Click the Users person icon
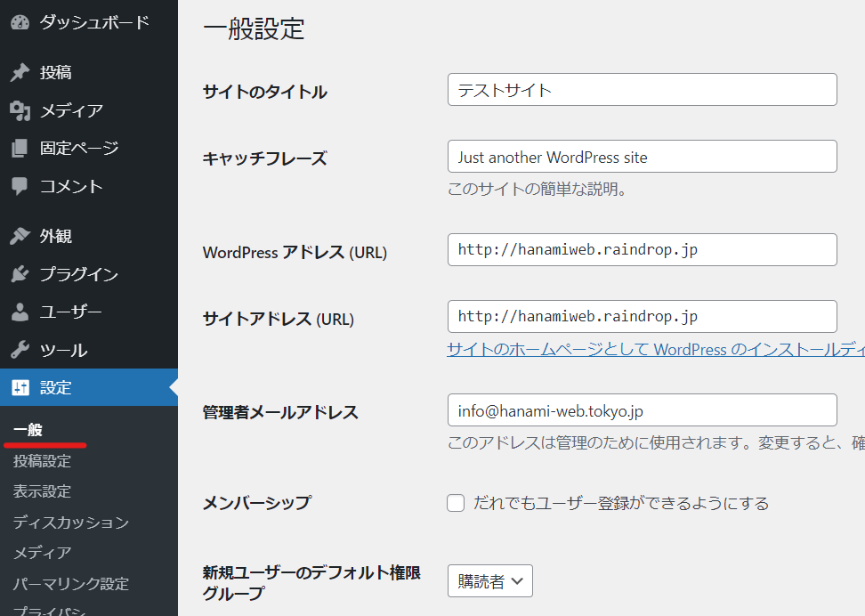Image resolution: width=865 pixels, height=616 pixels. [20, 312]
